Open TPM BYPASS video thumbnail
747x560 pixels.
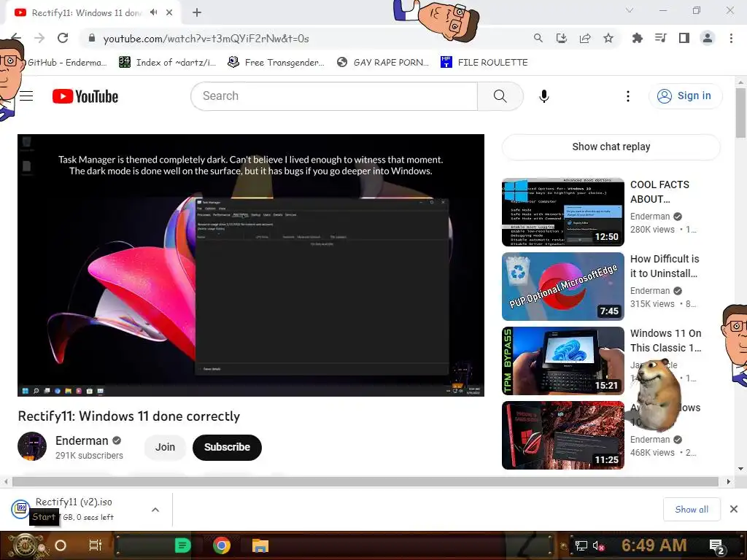click(563, 360)
